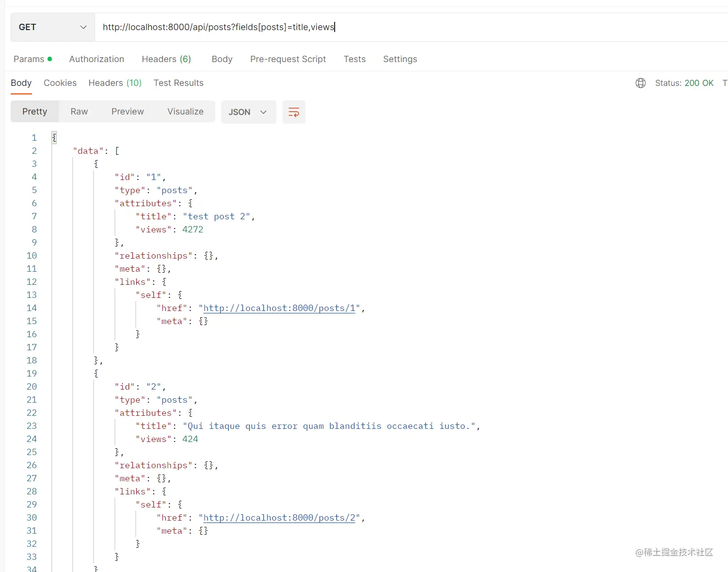
Task: Select the Pretty view mode
Action: 35,112
